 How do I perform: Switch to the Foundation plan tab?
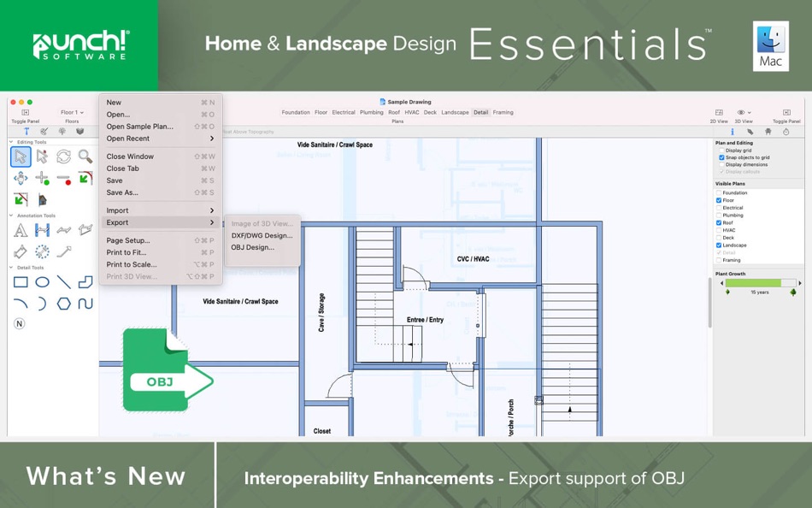point(296,113)
